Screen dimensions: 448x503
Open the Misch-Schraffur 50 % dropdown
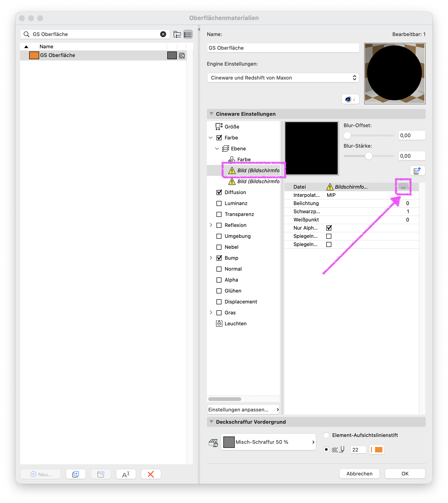pyautogui.click(x=268, y=442)
